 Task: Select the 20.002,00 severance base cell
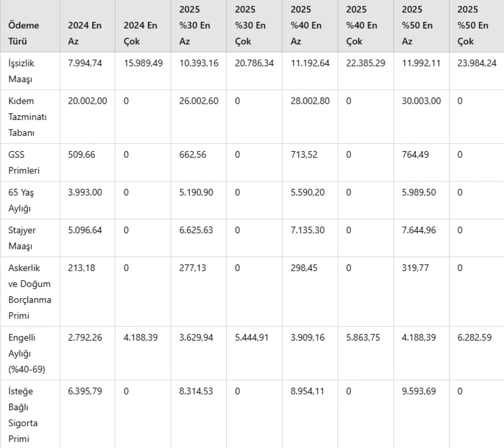[x=87, y=101]
